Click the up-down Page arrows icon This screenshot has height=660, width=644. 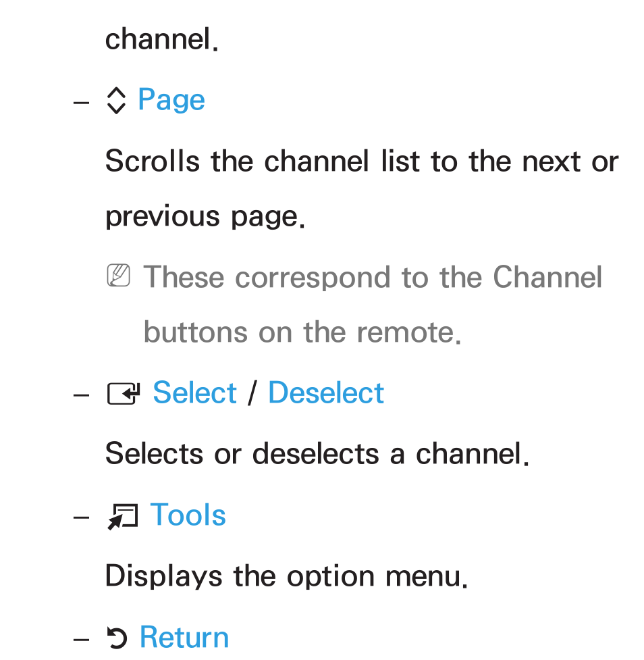(116, 101)
